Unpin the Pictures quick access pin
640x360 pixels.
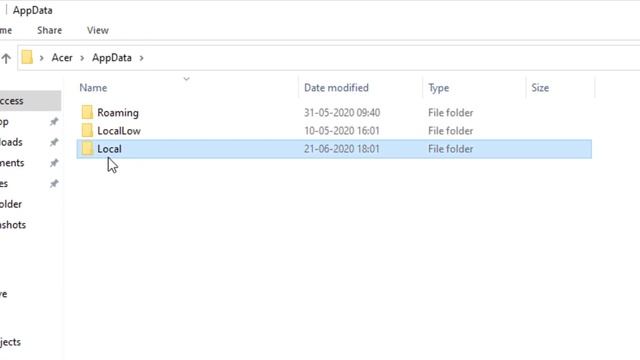(54, 184)
